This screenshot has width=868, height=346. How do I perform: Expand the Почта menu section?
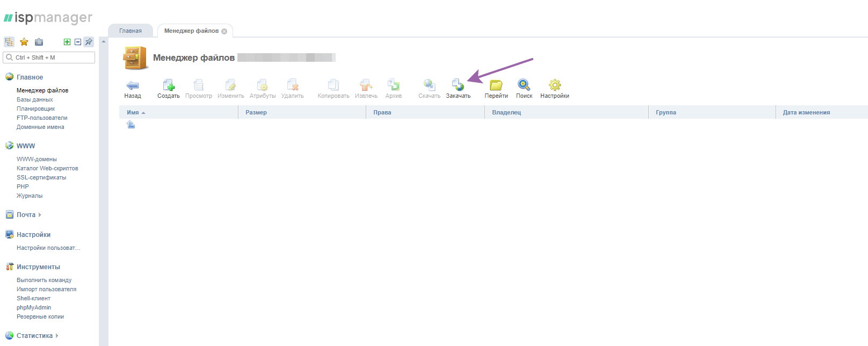point(26,215)
